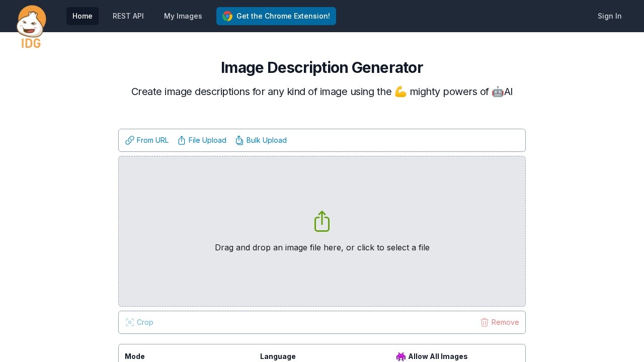Click the upload icon next to File Upload
644x362 pixels.
click(x=182, y=140)
